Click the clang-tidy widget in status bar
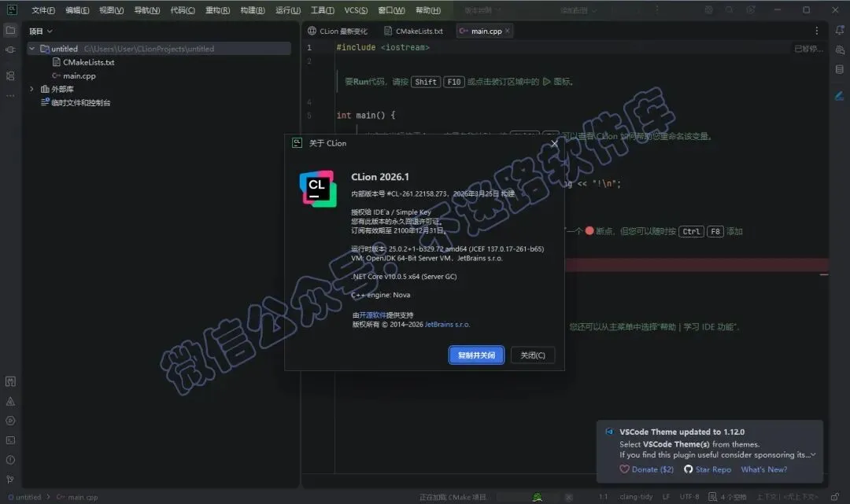This screenshot has height=504, width=850. pyautogui.click(x=637, y=497)
